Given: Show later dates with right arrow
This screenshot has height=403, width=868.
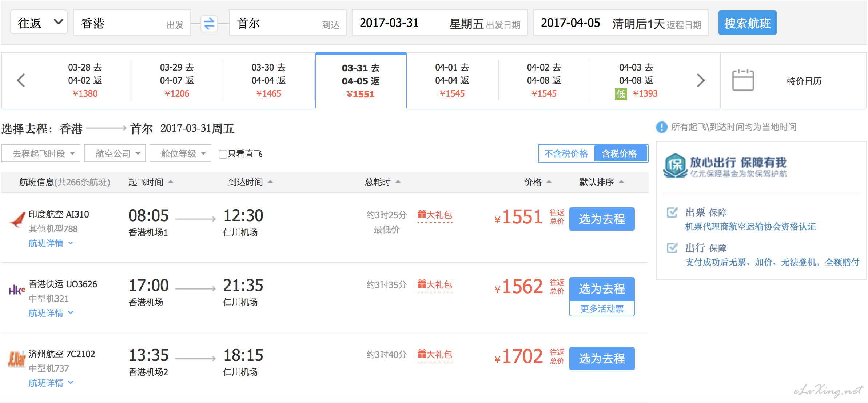Looking at the screenshot, I should click(x=701, y=80).
